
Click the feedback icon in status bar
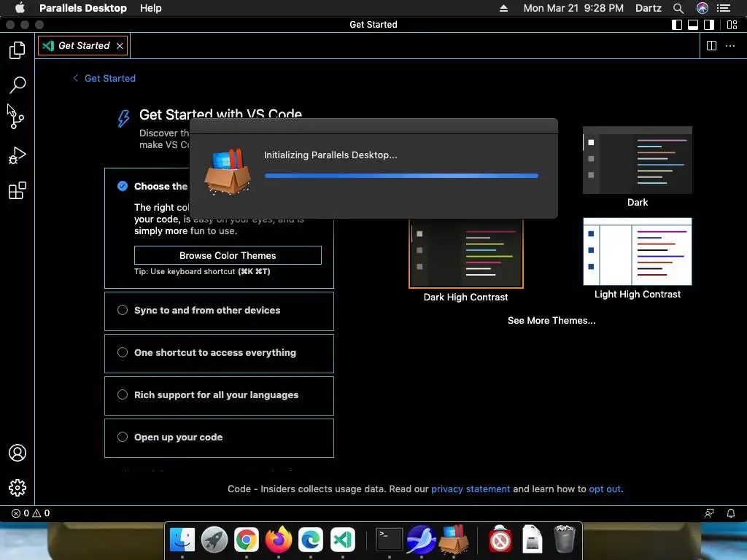pos(709,513)
